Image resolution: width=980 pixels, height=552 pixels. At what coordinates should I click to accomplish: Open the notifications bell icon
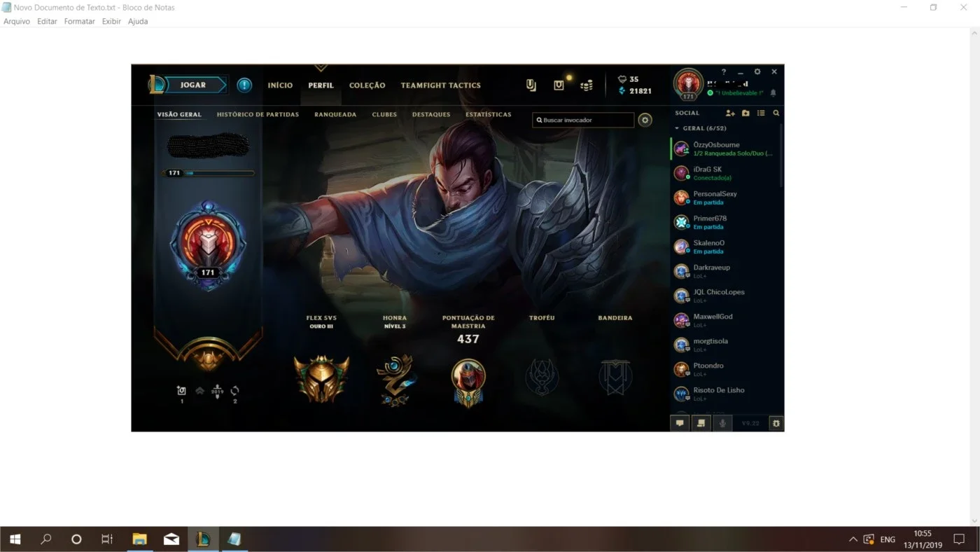[773, 92]
